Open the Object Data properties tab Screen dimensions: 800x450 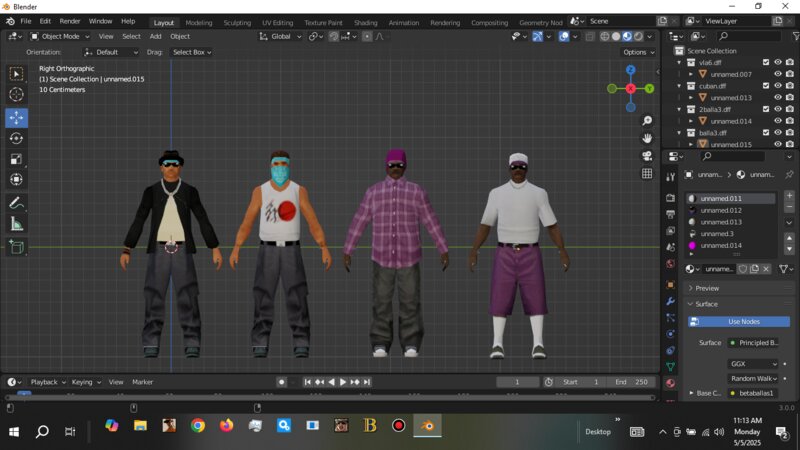[x=670, y=367]
